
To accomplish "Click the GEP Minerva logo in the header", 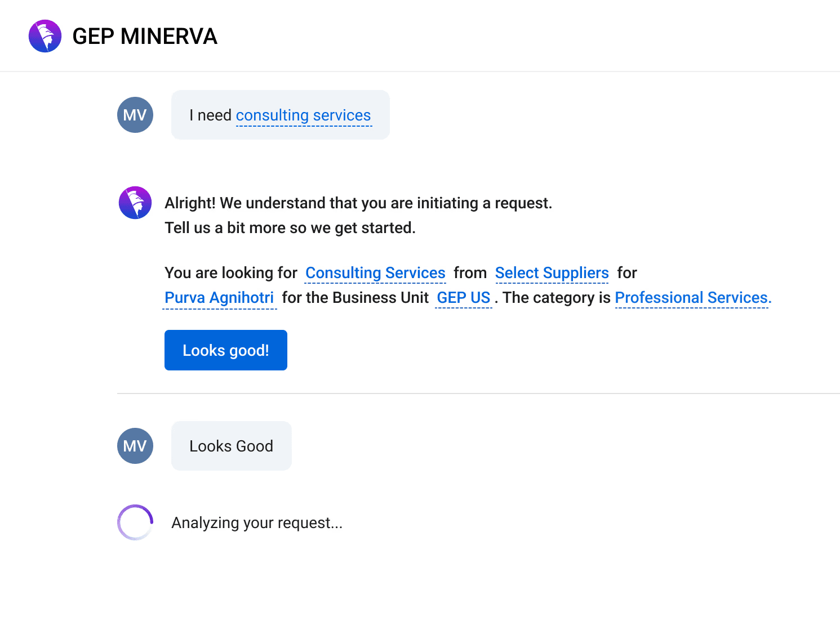I will point(45,36).
